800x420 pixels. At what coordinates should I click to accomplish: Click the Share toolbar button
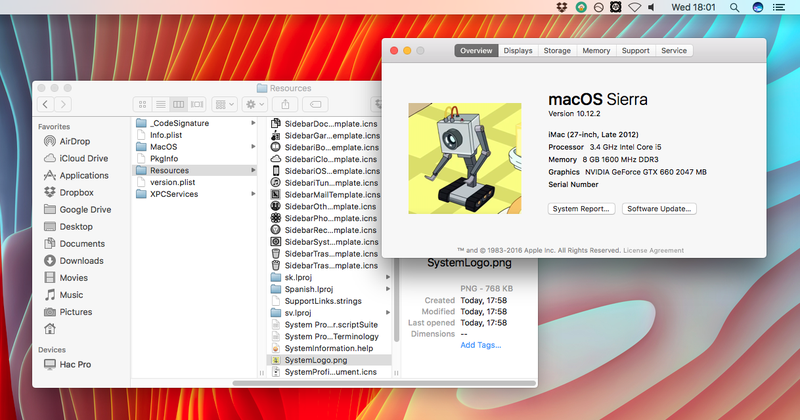[x=285, y=104]
